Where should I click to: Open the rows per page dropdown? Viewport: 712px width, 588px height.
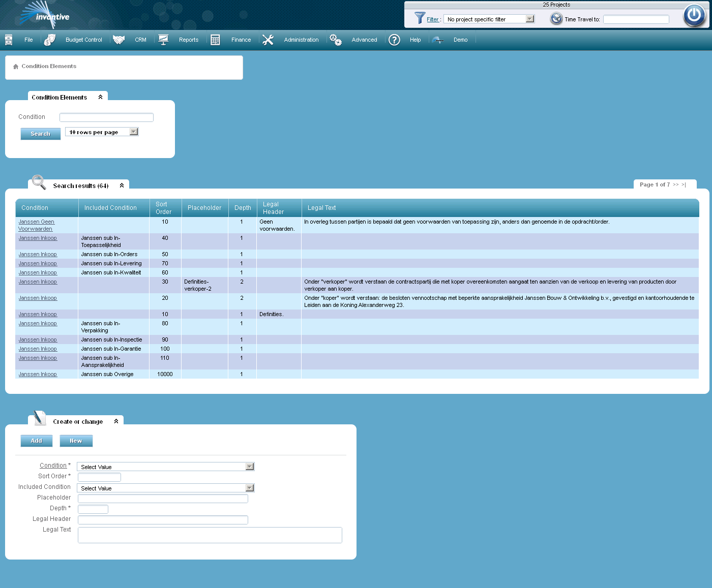(133, 131)
